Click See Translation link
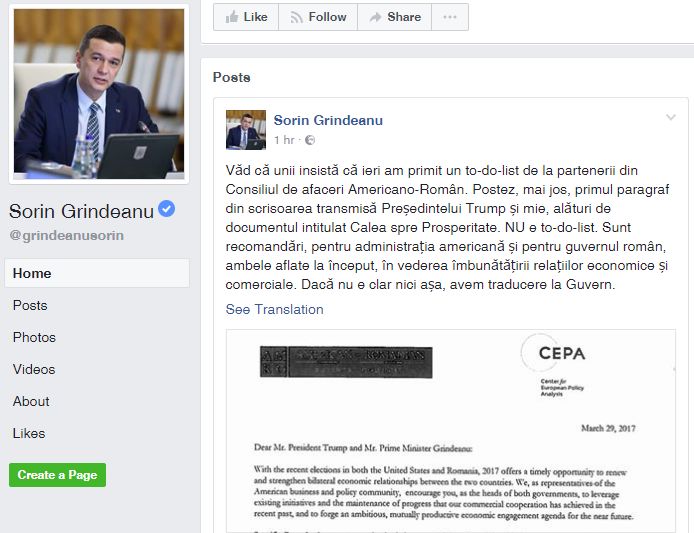 pyautogui.click(x=274, y=309)
